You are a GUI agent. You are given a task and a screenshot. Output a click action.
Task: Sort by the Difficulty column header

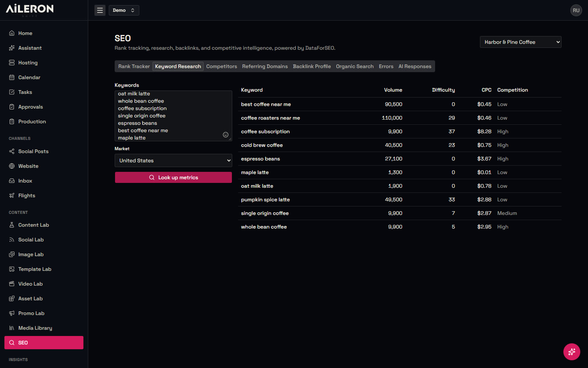443,90
